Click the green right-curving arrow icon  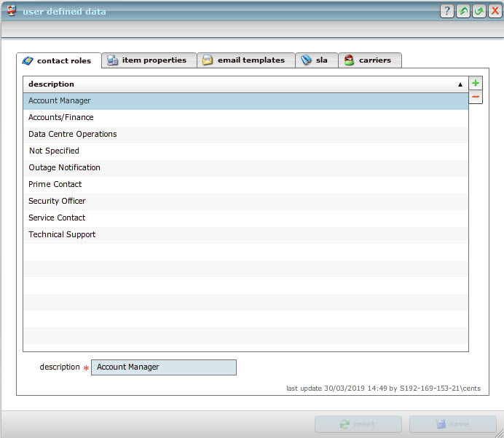[479, 11]
